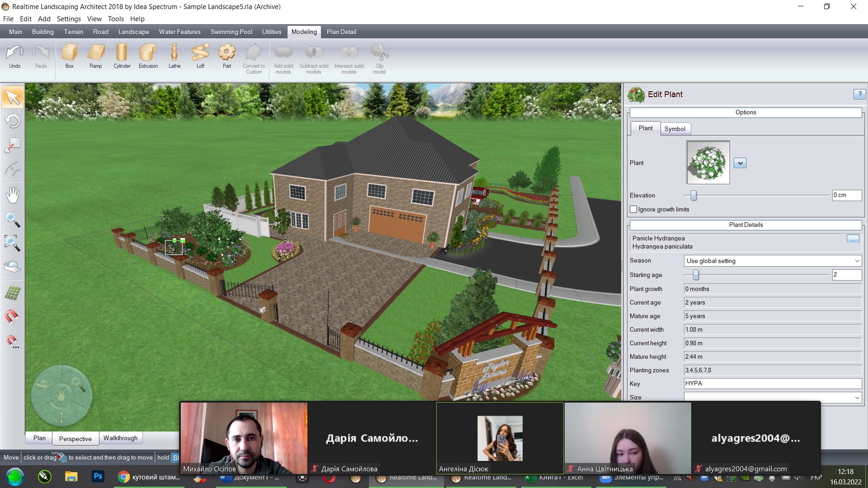Screen dimensions: 868x488
Task: Select the Cylinder modeling tool
Action: click(x=122, y=56)
